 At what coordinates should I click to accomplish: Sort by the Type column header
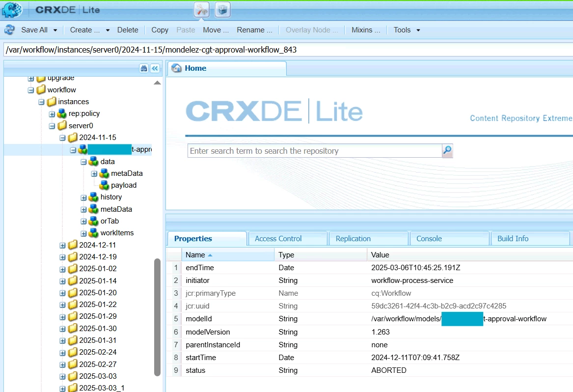coord(321,255)
